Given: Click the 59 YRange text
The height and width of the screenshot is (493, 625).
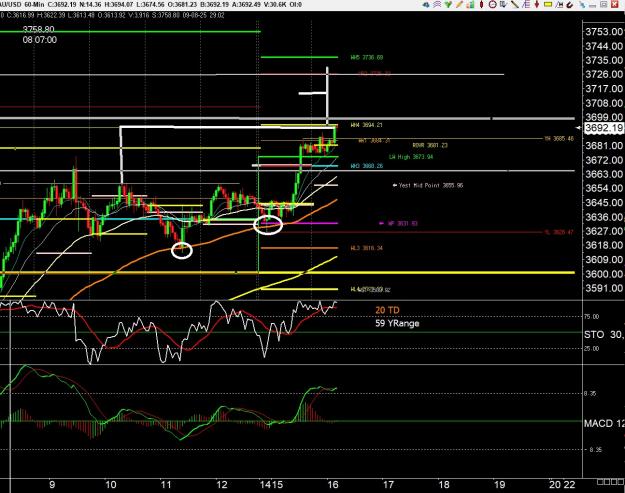Looking at the screenshot, I should point(397,323).
